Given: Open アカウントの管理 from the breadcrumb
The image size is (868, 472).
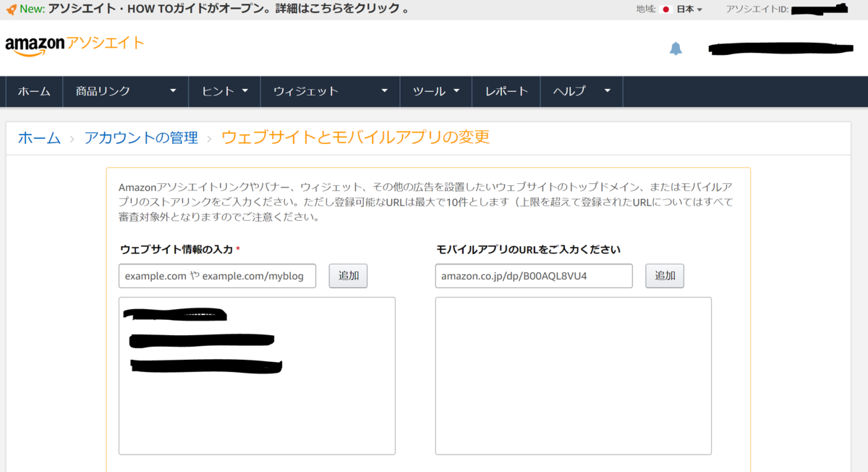Looking at the screenshot, I should (141, 138).
